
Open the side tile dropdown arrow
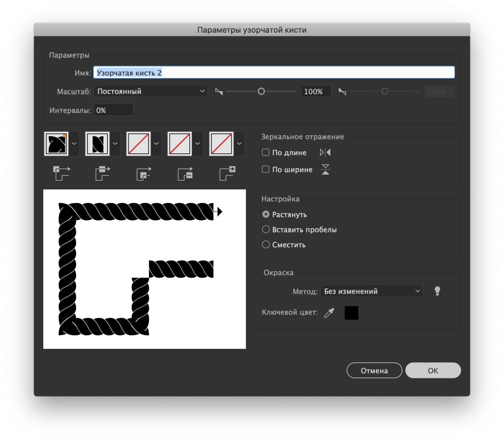click(115, 144)
